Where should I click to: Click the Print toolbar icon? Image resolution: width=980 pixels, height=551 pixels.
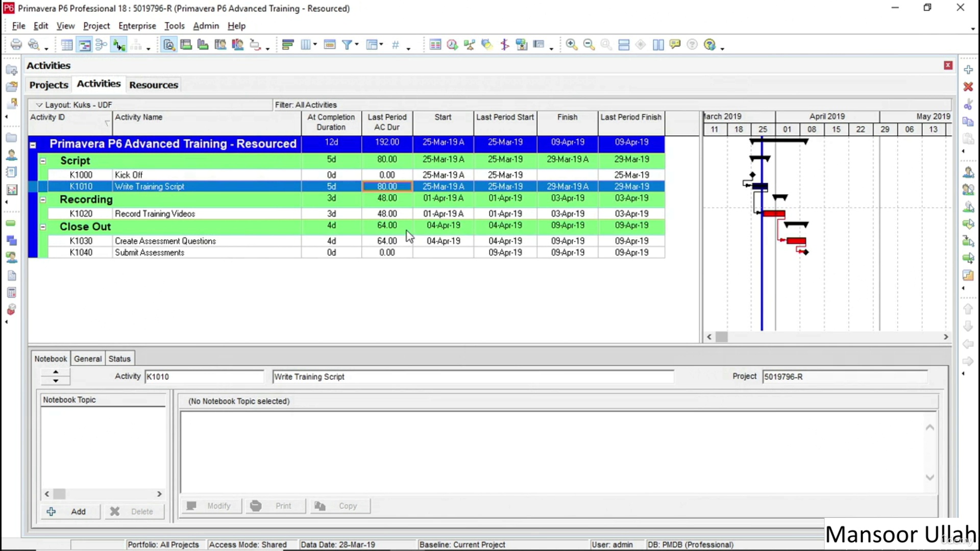(x=16, y=45)
